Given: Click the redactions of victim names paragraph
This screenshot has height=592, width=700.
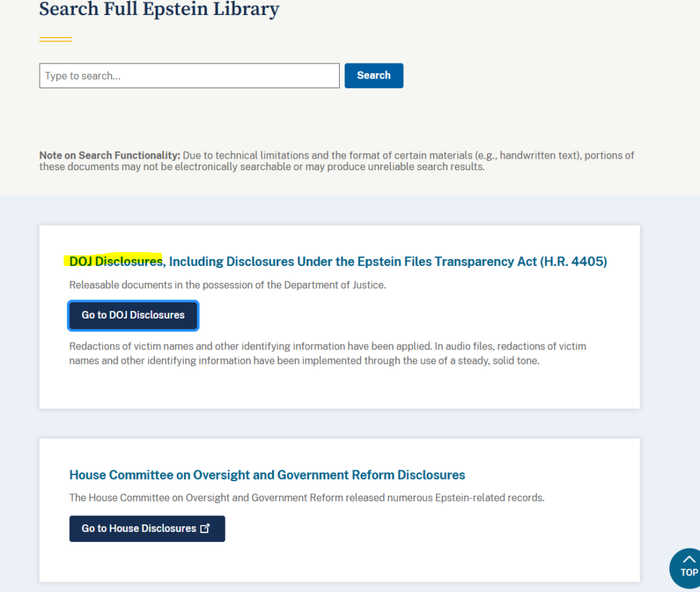Looking at the screenshot, I should coord(327,353).
